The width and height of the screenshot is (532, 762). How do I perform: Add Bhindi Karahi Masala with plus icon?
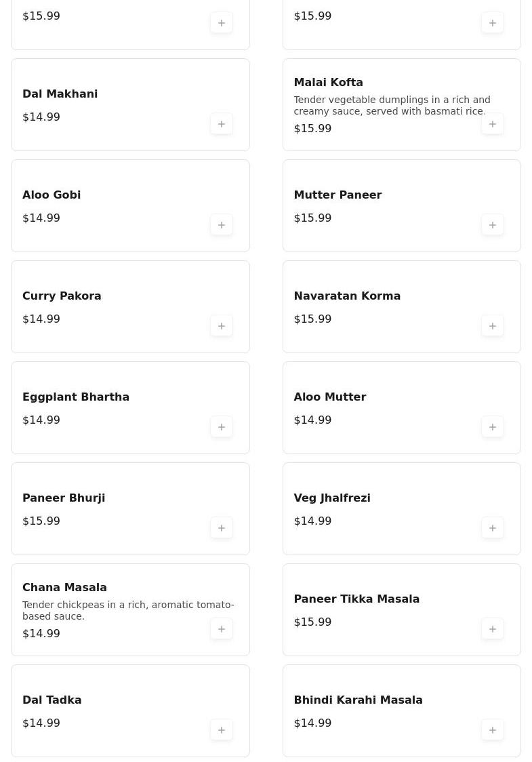click(x=493, y=730)
